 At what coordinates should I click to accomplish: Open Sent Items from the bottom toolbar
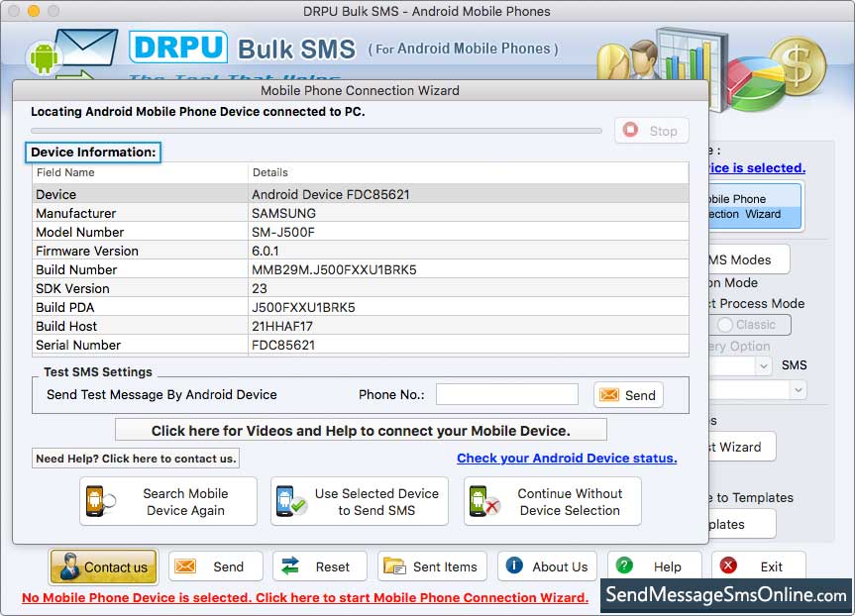(x=433, y=566)
